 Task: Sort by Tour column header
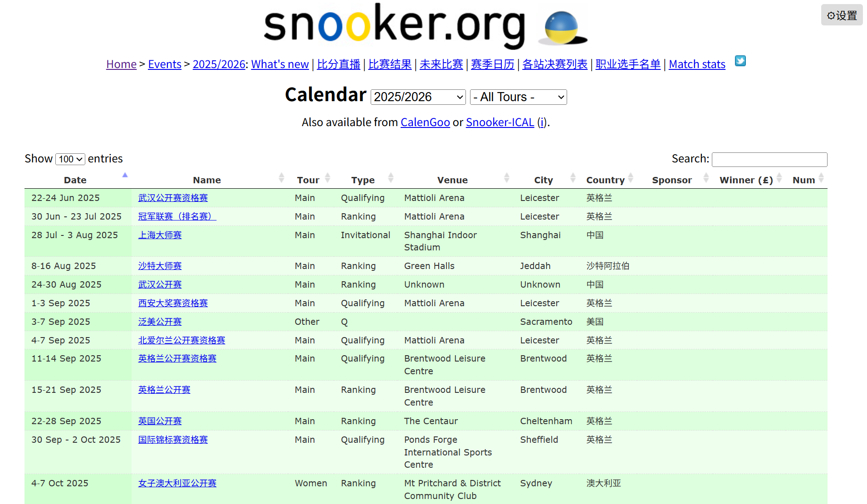click(x=308, y=180)
